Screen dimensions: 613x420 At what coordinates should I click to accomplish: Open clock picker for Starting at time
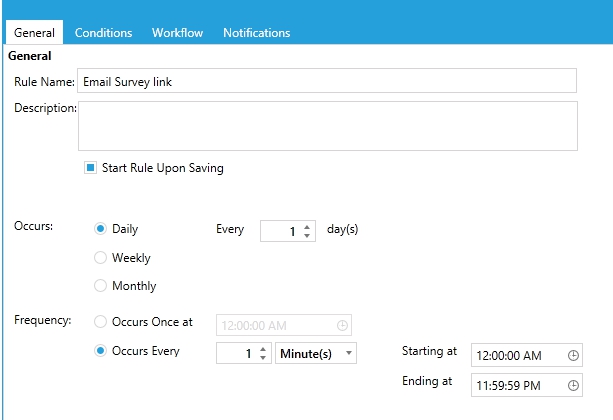573,355
